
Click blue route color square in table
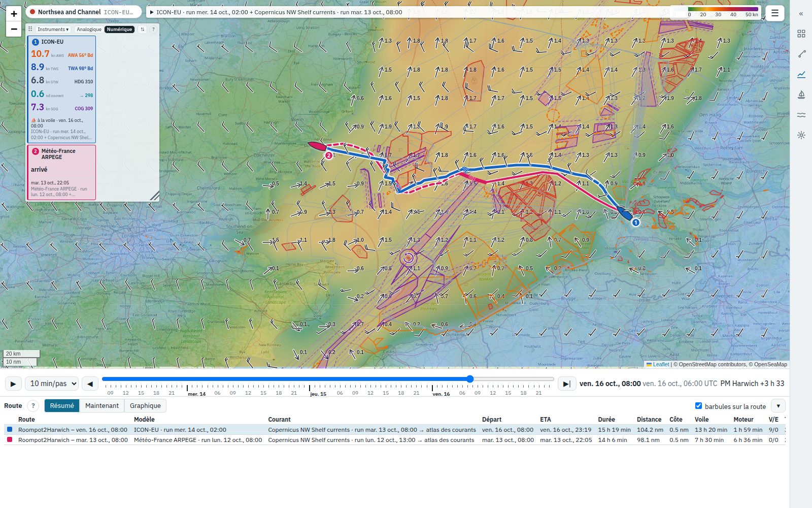[x=10, y=429]
